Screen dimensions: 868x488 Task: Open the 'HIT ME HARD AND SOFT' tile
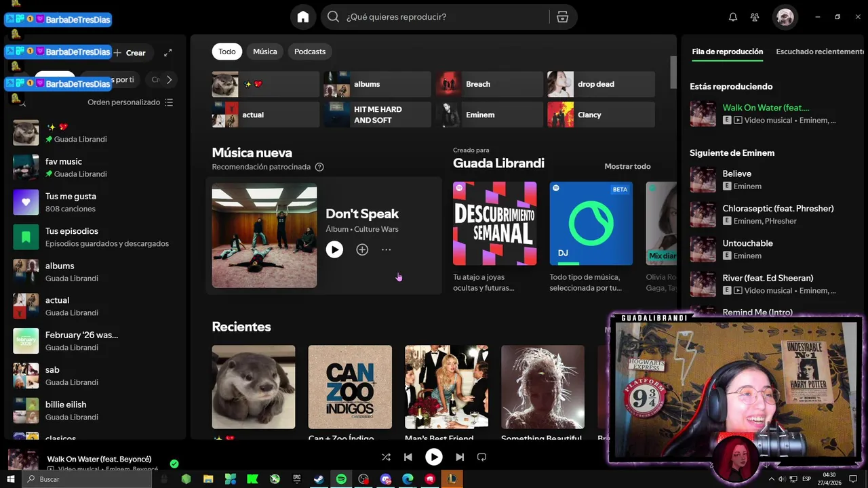[x=377, y=115]
